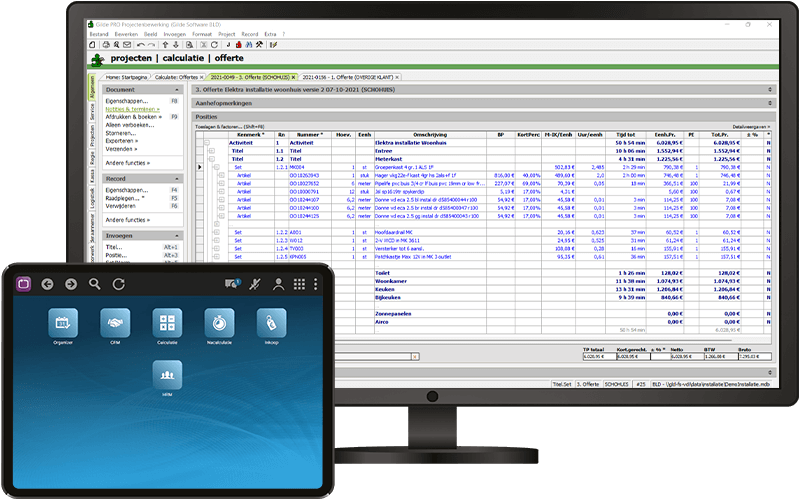Viewport: 800px width, 500px height.
Task: Open search with the tablet's magnifier icon
Action: point(94,284)
